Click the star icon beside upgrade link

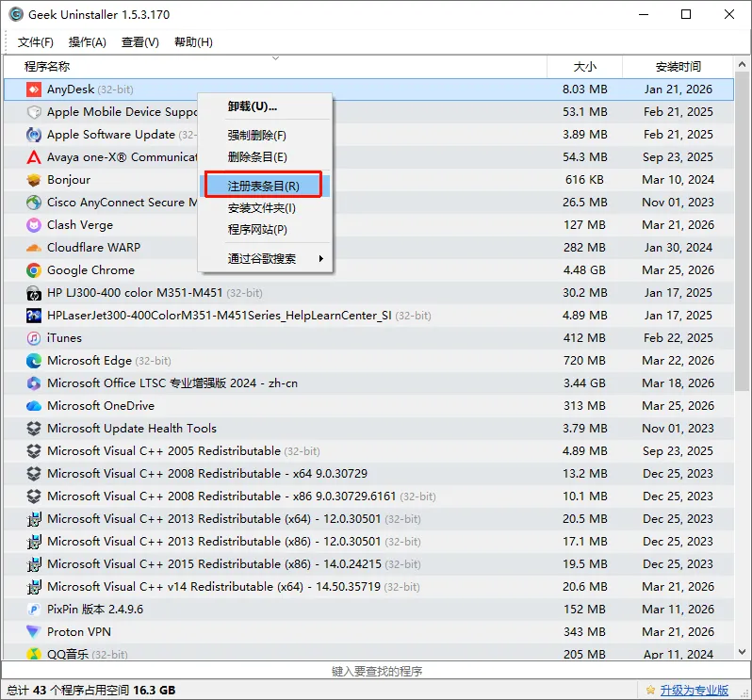tap(650, 690)
